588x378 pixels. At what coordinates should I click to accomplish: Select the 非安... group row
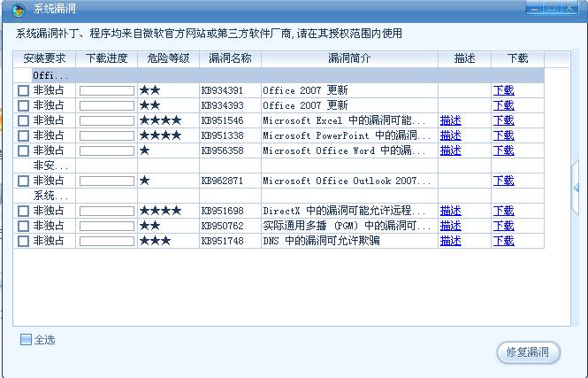pyautogui.click(x=279, y=166)
